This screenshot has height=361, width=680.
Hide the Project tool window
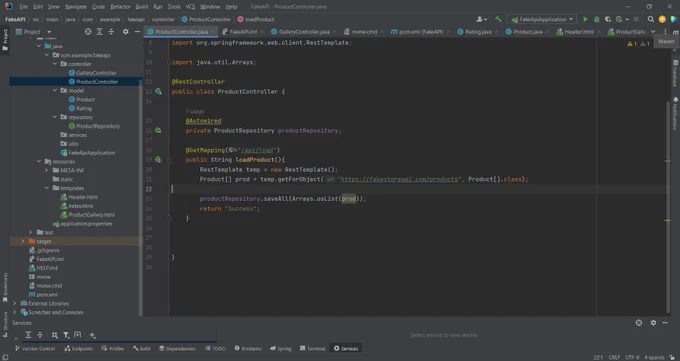[x=137, y=32]
